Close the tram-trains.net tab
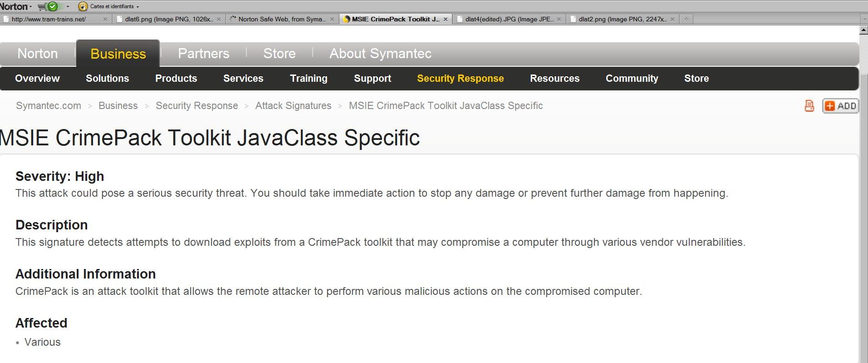868x363 pixels. (x=105, y=19)
